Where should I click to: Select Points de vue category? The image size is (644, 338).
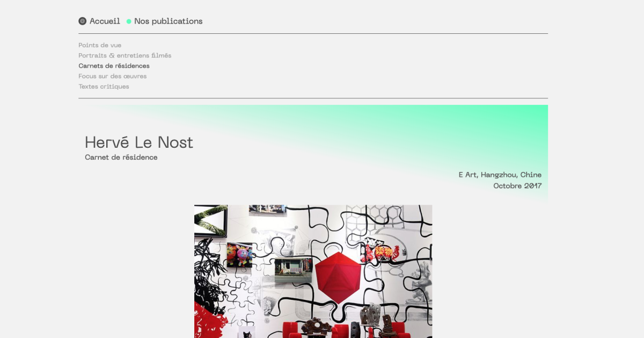click(100, 45)
